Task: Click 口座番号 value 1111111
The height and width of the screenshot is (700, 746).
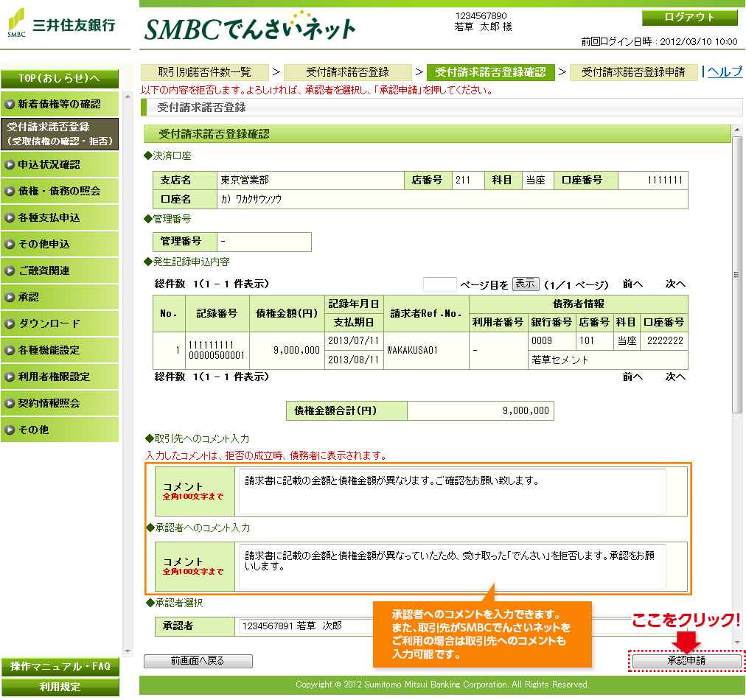Action: 665,181
